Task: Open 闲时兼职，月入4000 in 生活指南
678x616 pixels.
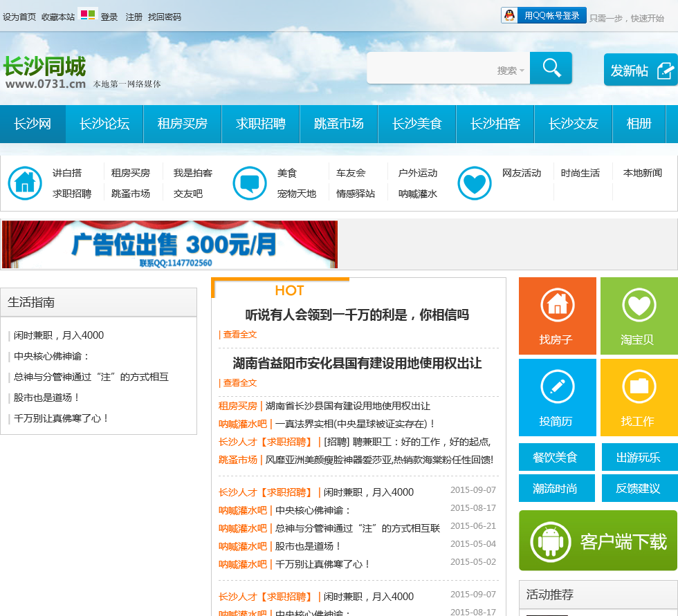Action: pyautogui.click(x=59, y=335)
